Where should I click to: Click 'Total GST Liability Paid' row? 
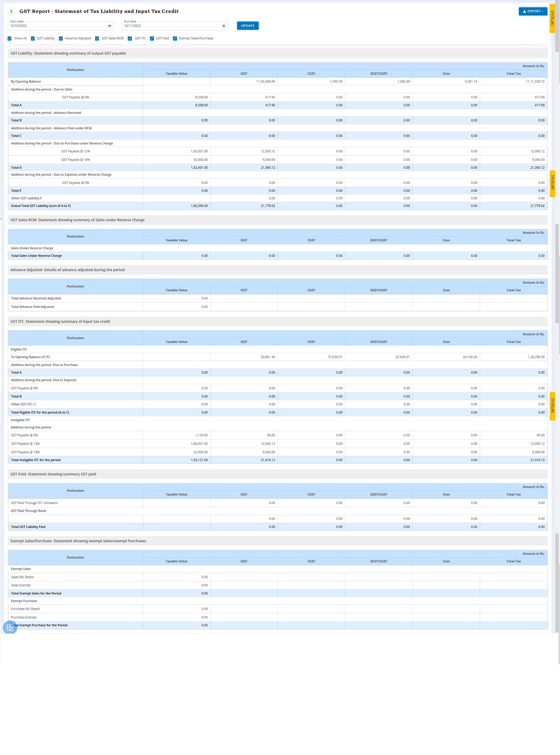coord(278,527)
